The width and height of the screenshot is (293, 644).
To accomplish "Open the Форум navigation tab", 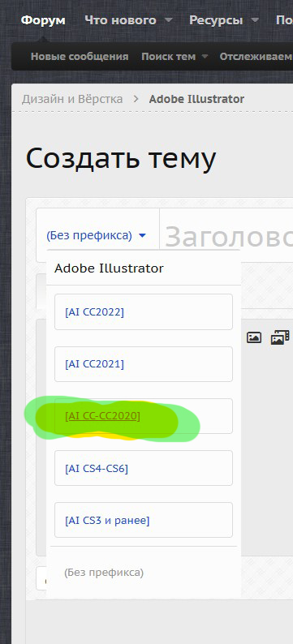I will pyautogui.click(x=43, y=20).
